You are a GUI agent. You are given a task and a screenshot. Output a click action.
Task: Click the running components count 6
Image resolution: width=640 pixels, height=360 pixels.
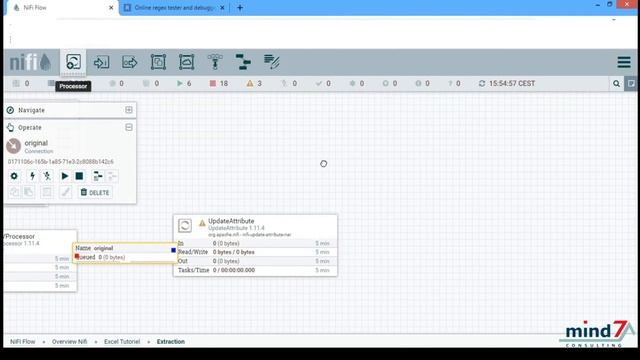(184, 83)
